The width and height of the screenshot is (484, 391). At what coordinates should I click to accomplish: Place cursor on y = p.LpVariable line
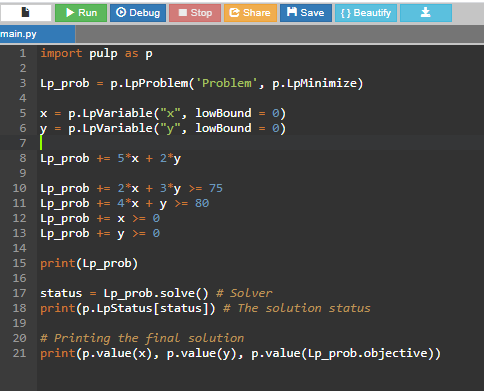coord(163,129)
